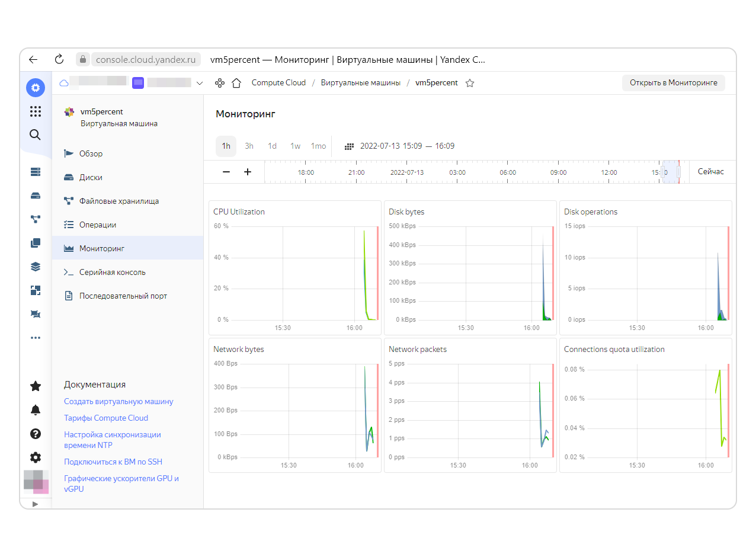Open Подключиться к ВМ по SSH link
This screenshot has height=557, width=756.
click(113, 462)
